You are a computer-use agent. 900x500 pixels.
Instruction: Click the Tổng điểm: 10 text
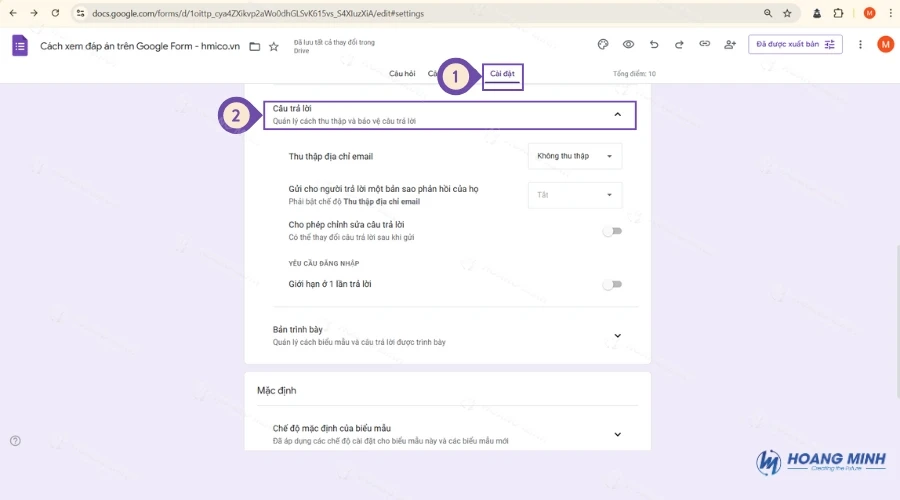(634, 73)
